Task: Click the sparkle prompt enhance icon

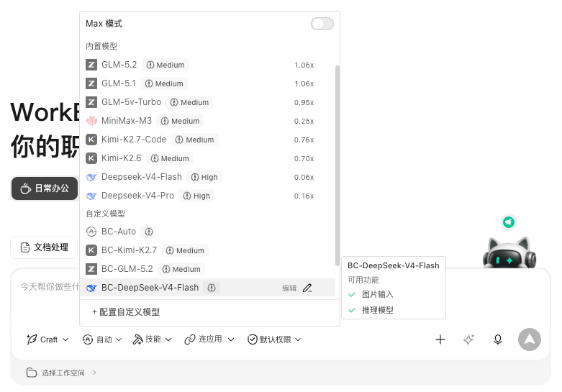Action: tap(468, 339)
